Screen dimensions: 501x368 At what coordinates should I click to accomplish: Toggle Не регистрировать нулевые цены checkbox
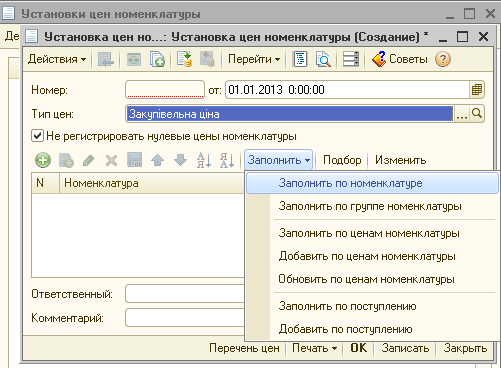tap(37, 136)
